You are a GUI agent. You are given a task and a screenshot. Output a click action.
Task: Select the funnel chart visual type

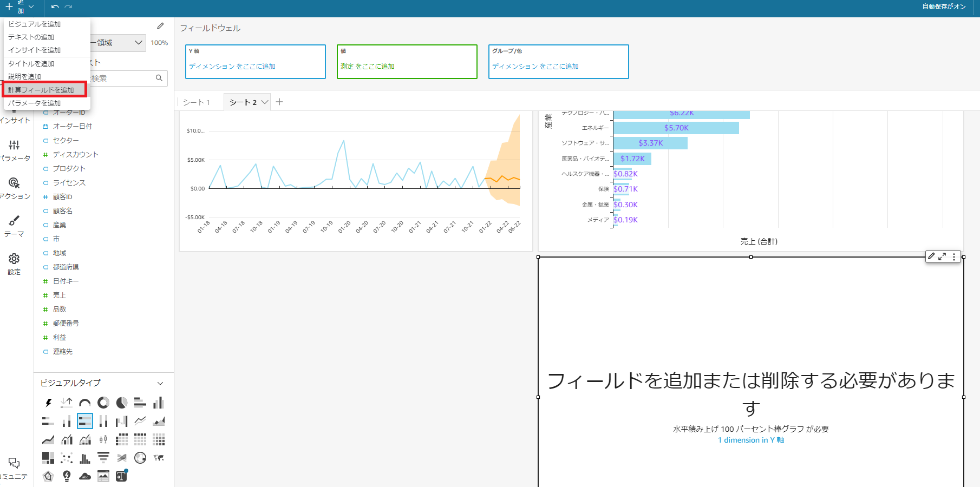click(x=103, y=458)
